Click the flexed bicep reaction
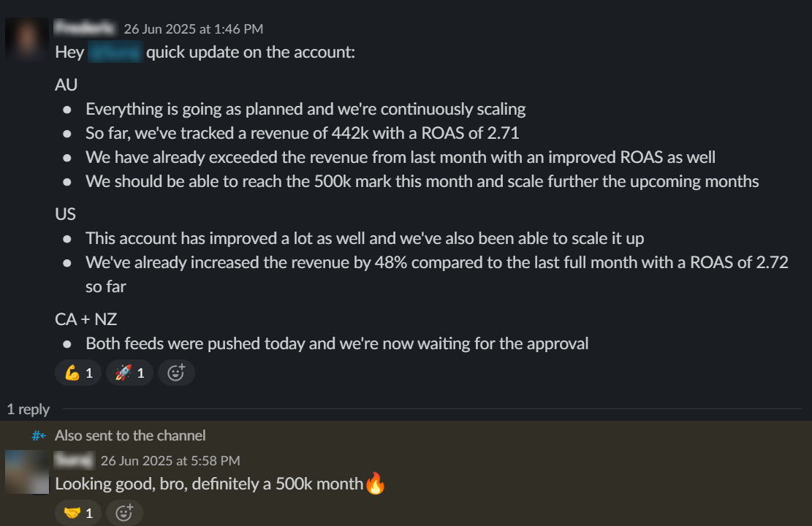This screenshot has width=812, height=526. coord(78,373)
